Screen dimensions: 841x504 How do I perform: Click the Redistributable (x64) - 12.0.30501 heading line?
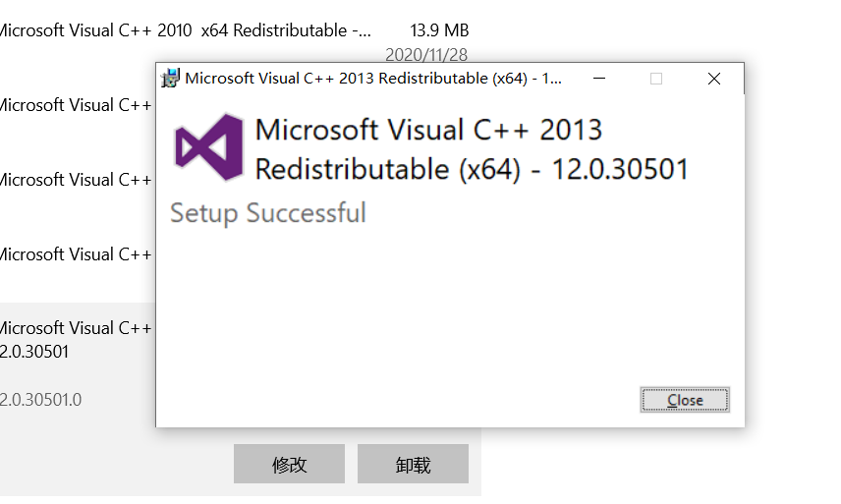click(472, 169)
